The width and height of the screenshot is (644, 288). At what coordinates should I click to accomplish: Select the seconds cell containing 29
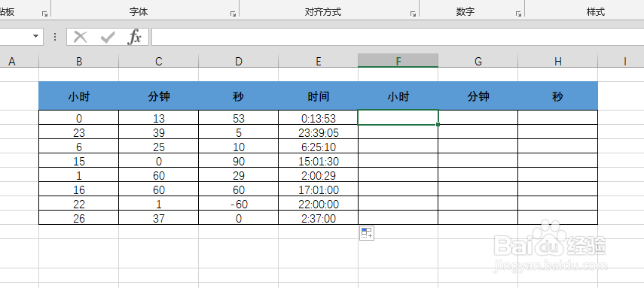tap(238, 174)
